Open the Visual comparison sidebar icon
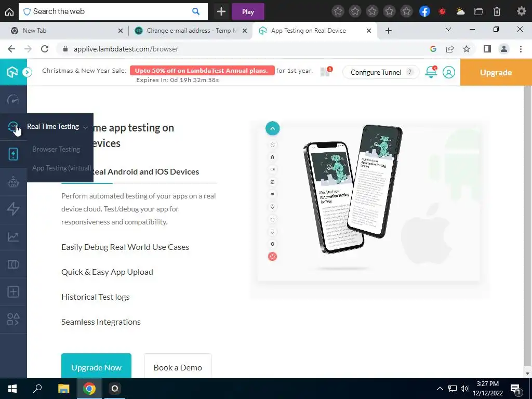532x399 pixels. [13, 264]
